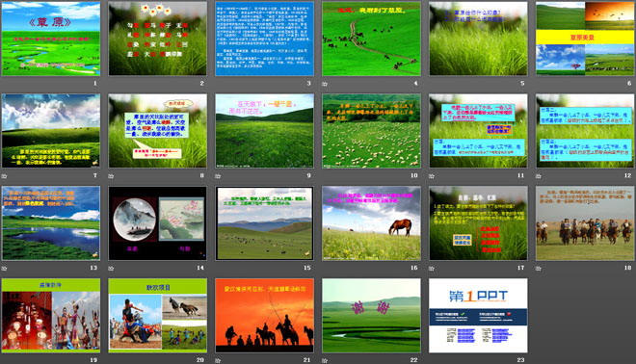Click the animation star icon under slide 12
This screenshot has height=364, width=636.
point(539,176)
